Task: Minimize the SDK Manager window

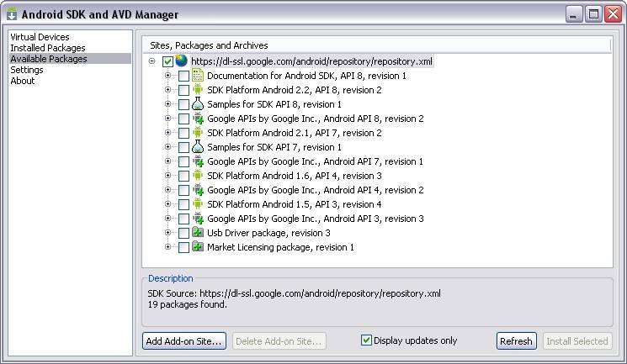Action: coord(574,14)
